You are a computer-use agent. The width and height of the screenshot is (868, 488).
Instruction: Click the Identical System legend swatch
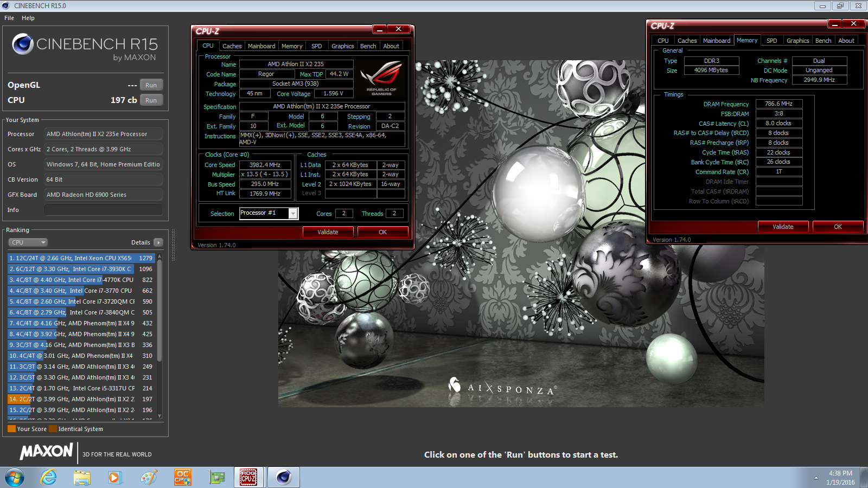(53, 429)
